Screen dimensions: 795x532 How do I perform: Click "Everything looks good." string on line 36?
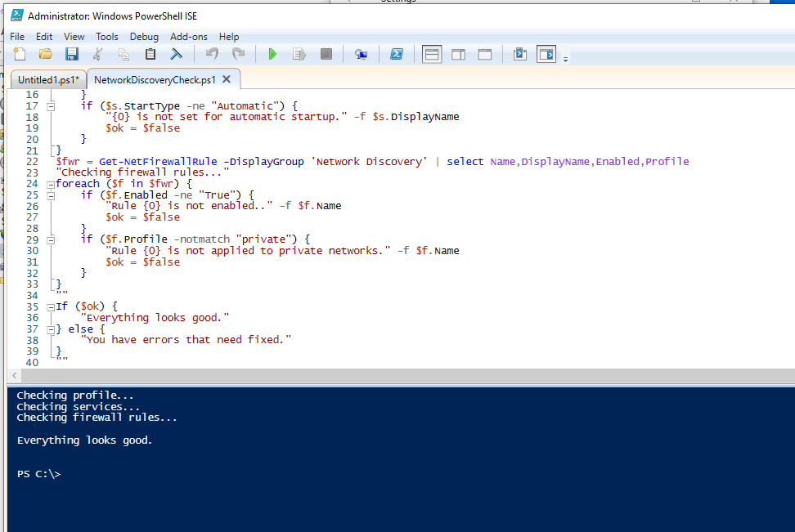tap(155, 318)
